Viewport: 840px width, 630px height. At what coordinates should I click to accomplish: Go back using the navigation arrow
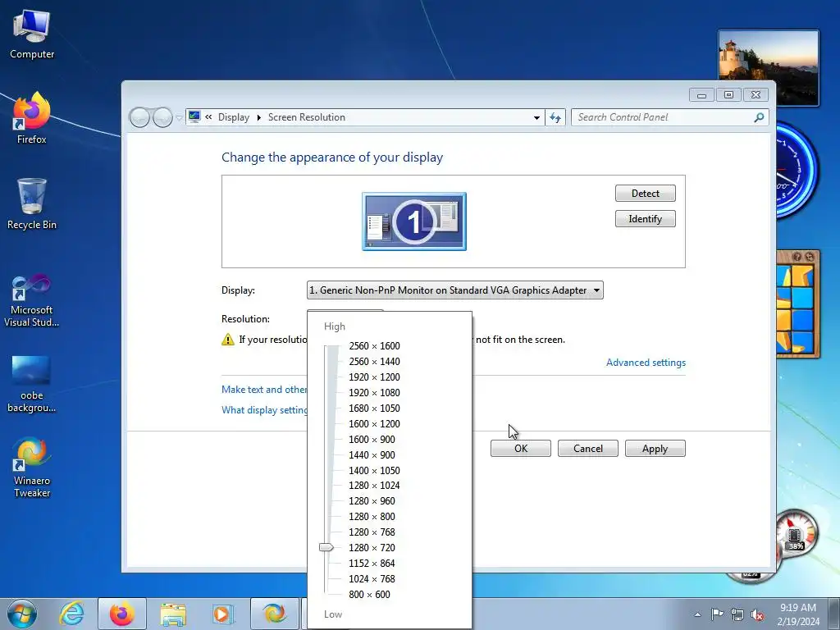click(x=139, y=117)
